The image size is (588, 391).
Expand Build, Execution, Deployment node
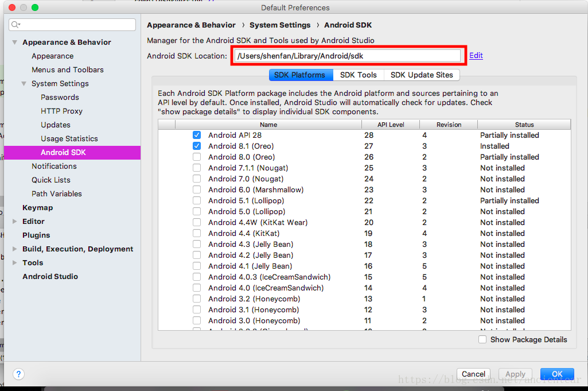coord(14,249)
